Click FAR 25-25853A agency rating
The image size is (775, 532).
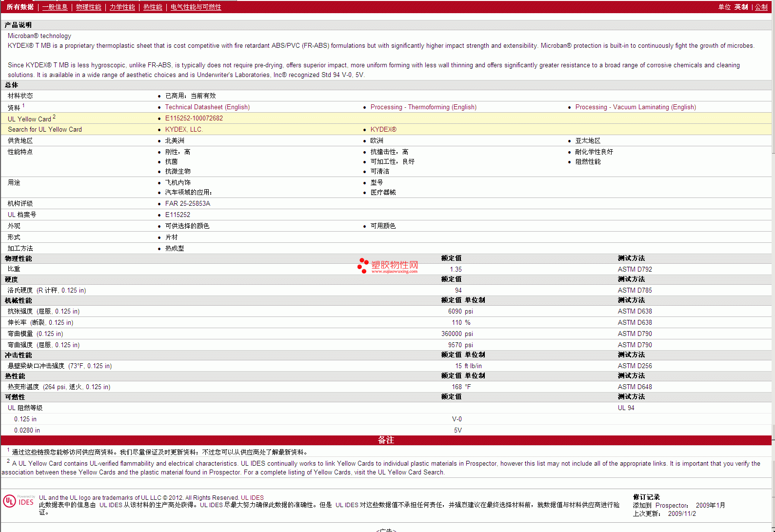[x=187, y=203]
